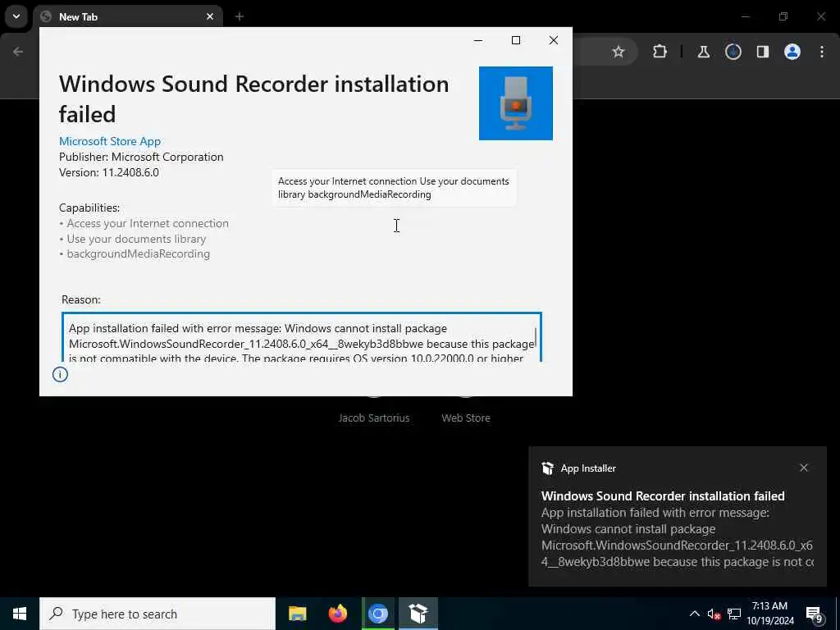Open the Chrome profile avatar
Viewport: 840px width, 630px height.
point(792,52)
